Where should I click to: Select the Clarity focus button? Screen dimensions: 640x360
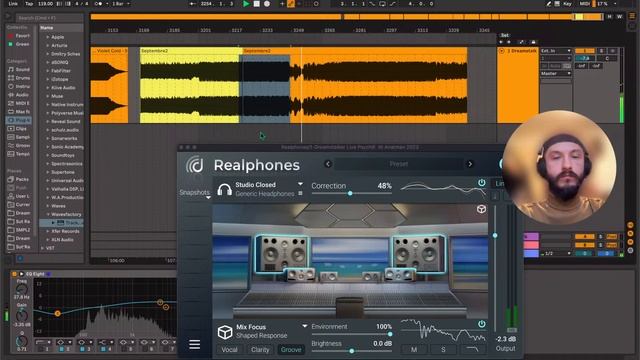pyautogui.click(x=260, y=349)
